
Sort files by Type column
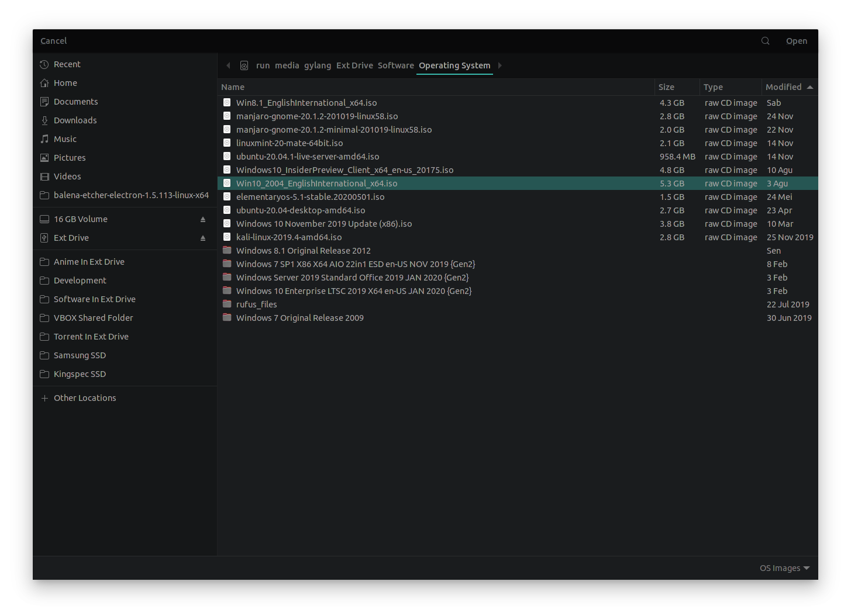click(x=731, y=87)
